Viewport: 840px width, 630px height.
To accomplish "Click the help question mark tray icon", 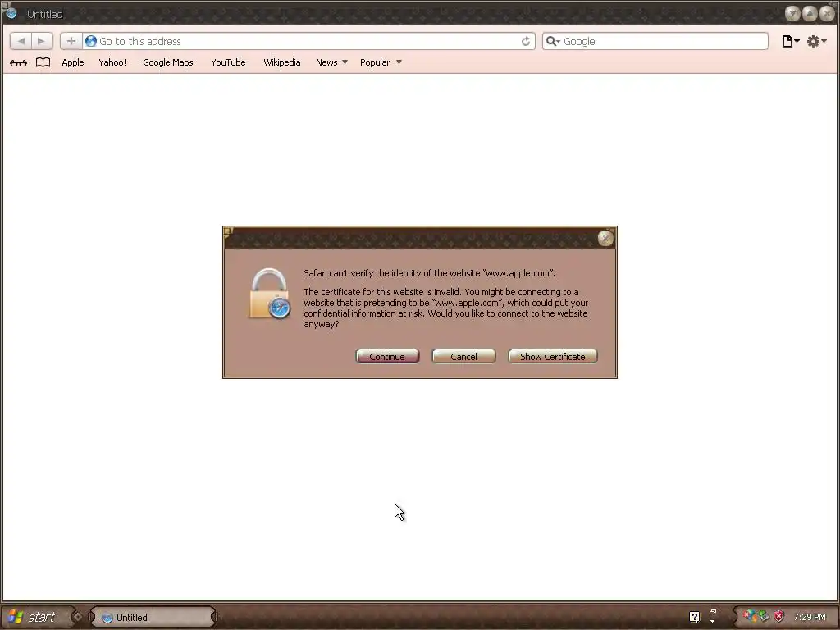I will tap(694, 617).
